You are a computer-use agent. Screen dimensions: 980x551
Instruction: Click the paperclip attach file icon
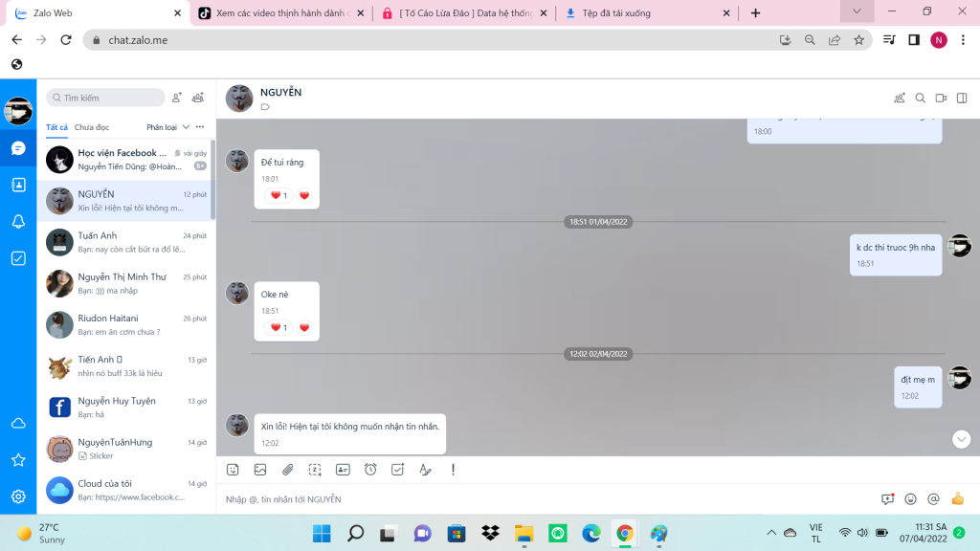(287, 470)
